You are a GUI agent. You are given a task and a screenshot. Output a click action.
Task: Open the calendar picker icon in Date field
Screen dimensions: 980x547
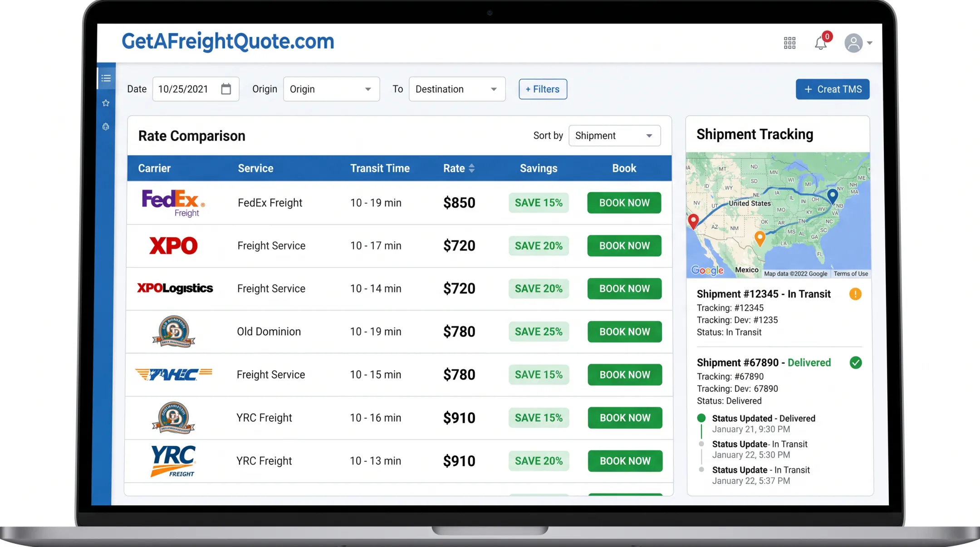226,89
